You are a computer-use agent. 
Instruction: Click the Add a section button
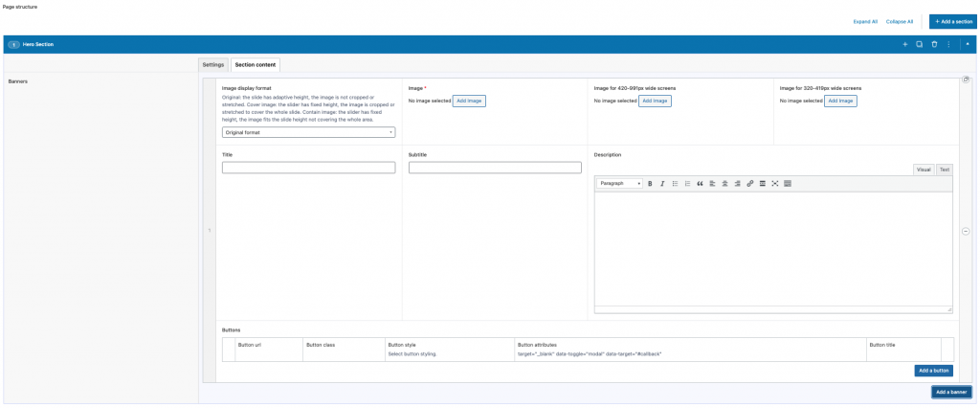click(953, 22)
